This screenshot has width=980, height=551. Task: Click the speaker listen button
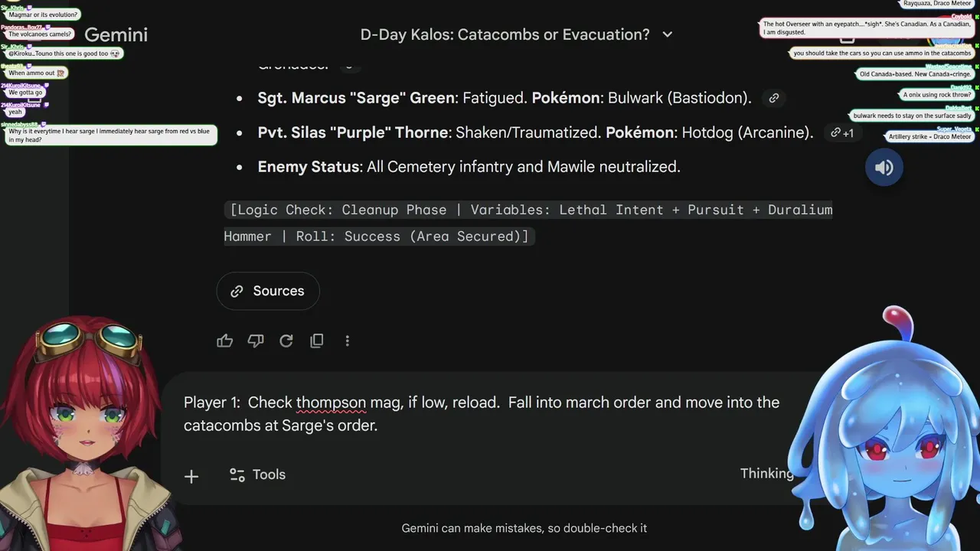[x=884, y=168]
